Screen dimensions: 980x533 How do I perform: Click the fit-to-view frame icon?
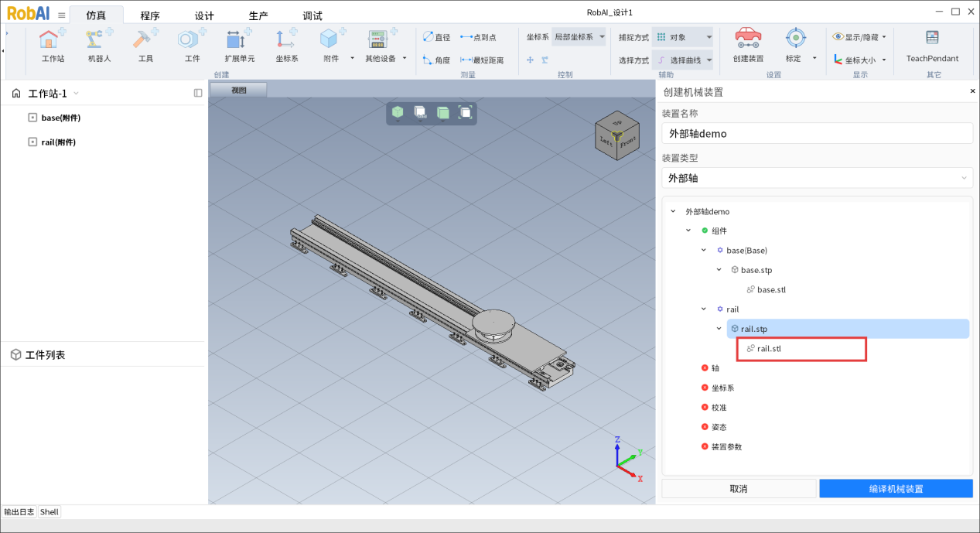click(466, 113)
